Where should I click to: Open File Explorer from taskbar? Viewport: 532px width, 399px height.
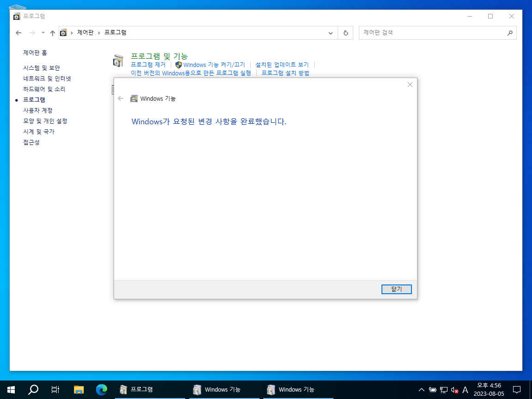pyautogui.click(x=79, y=389)
